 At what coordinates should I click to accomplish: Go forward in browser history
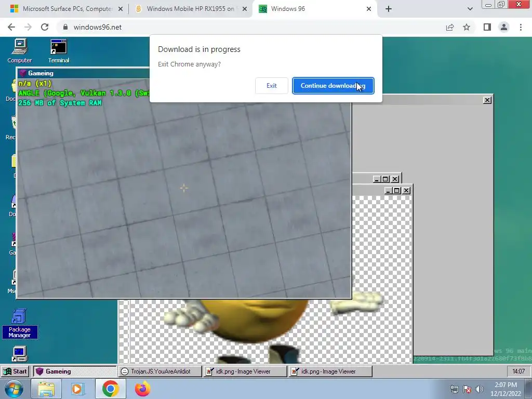point(28,27)
